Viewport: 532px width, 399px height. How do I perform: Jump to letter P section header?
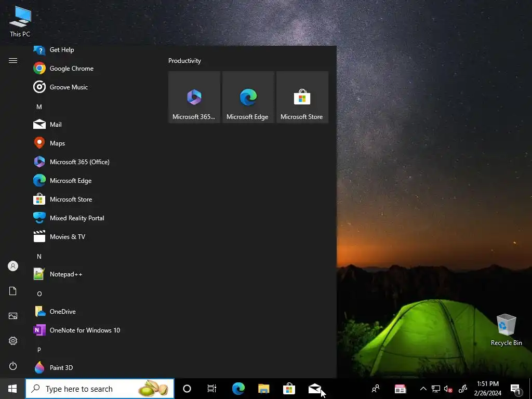coord(39,350)
